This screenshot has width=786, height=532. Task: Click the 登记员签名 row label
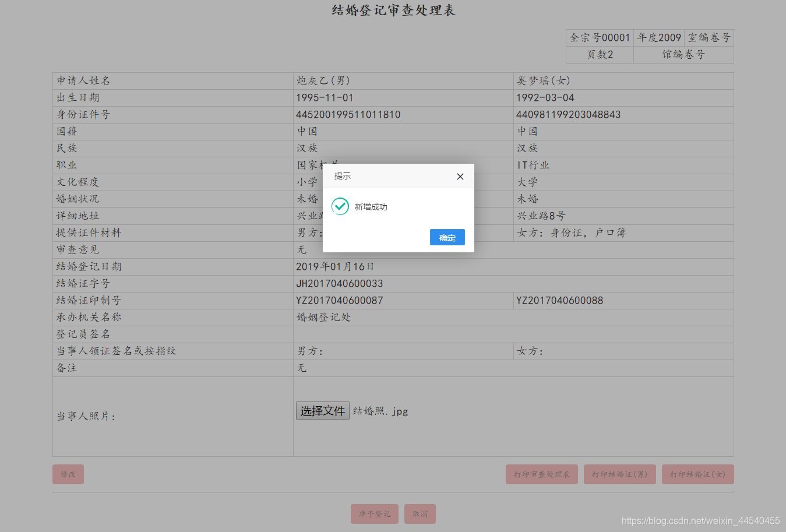83,334
